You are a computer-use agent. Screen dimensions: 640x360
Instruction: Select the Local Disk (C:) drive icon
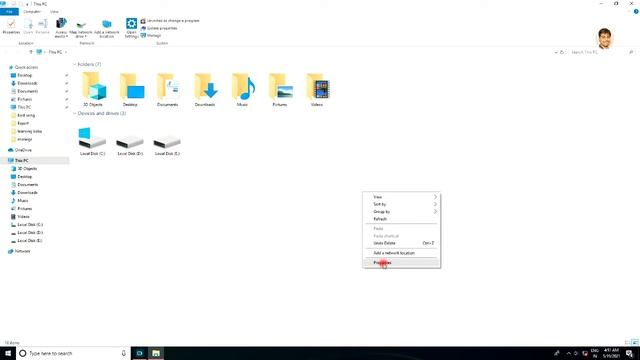click(x=92, y=139)
